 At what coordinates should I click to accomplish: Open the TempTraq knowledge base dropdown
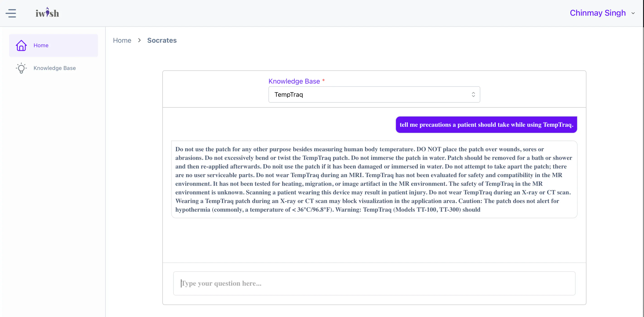(374, 94)
